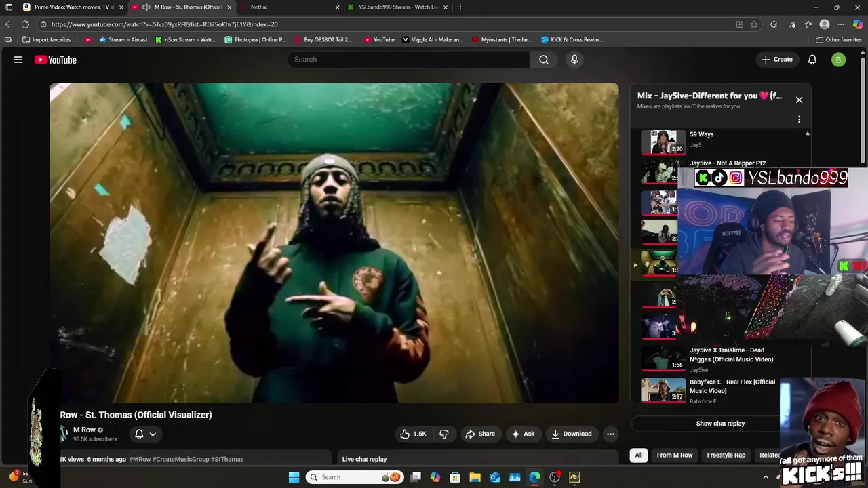Open Microsoft Store from the taskbar

(x=455, y=477)
